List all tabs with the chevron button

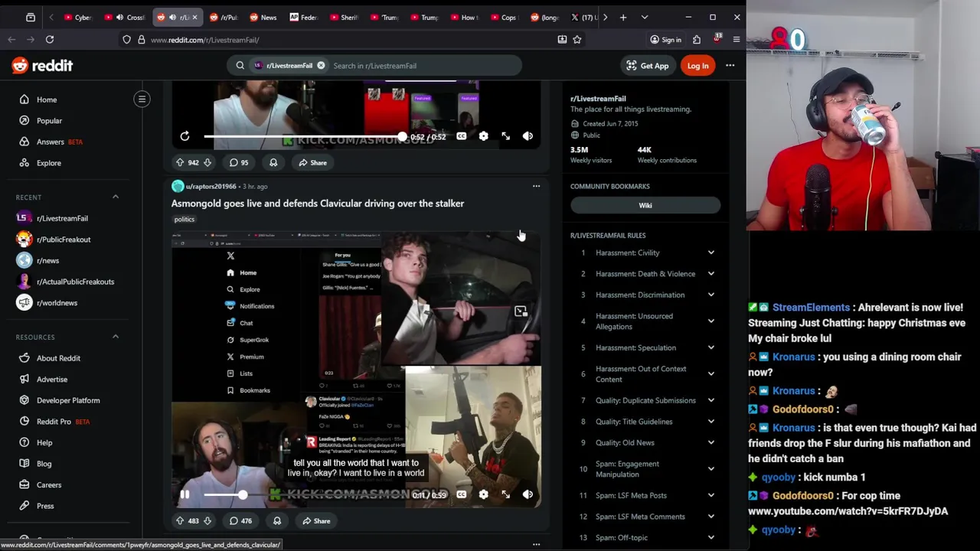[x=645, y=17]
